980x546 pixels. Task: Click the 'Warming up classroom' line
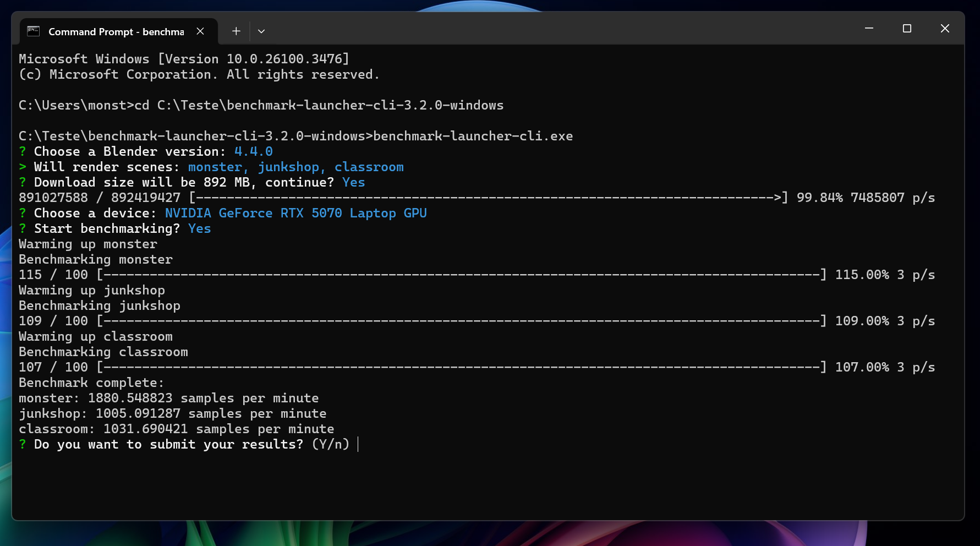[x=96, y=336]
